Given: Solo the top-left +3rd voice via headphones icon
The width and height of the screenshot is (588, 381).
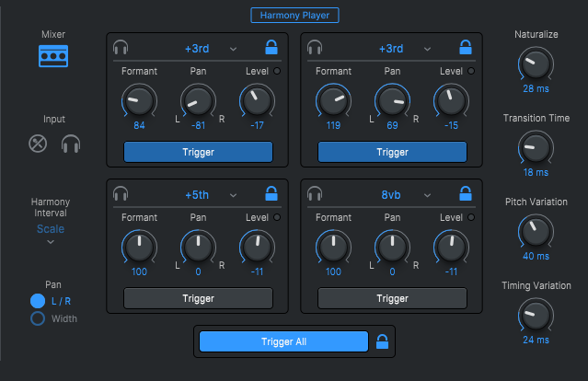Looking at the screenshot, I should (121, 48).
